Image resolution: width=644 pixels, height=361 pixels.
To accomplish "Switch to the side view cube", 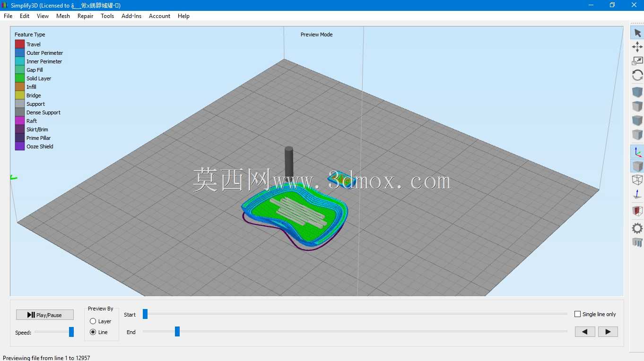I will 637,135.
